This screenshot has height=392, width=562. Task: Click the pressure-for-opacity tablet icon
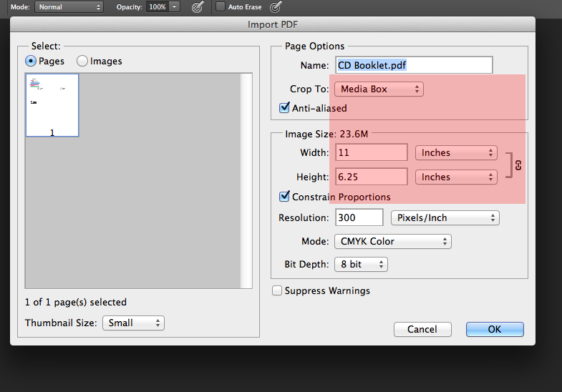tap(198, 7)
